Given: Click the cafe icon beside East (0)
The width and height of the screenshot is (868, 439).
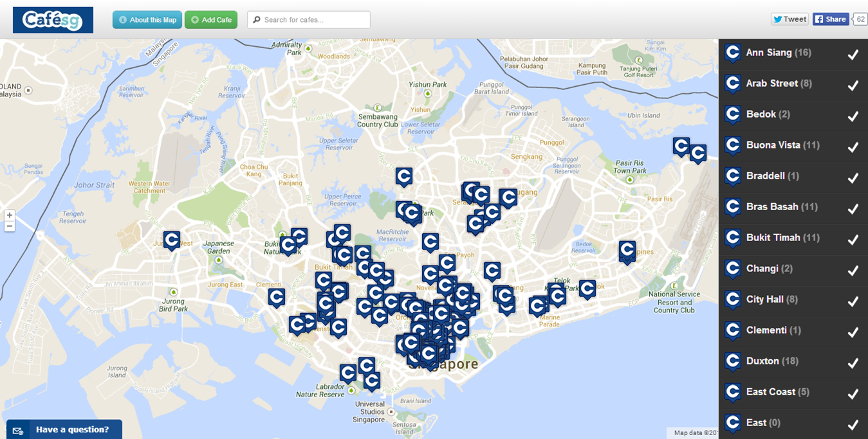Looking at the screenshot, I should (732, 424).
